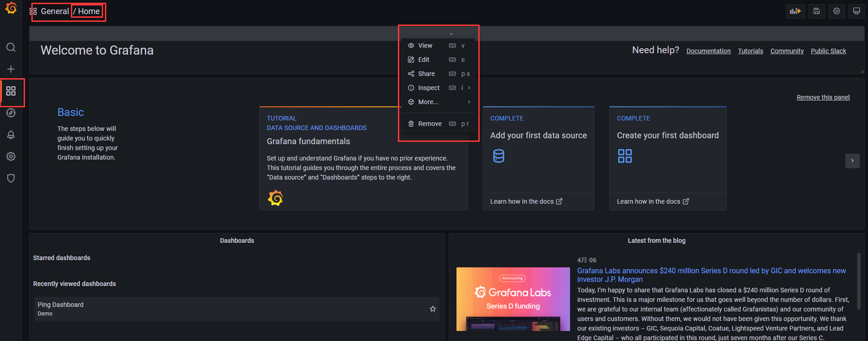Click the General breadcrumb
Image resolution: width=868 pixels, height=341 pixels.
click(x=55, y=11)
